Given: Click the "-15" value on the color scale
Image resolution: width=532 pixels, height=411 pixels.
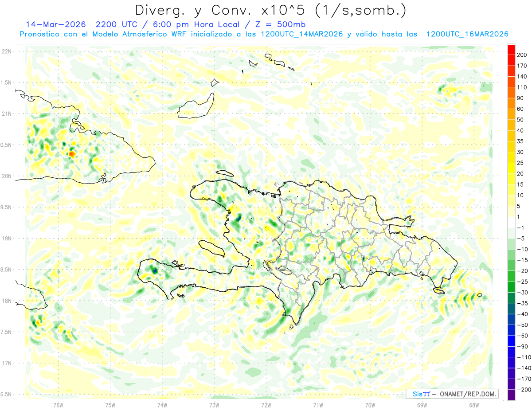Looking at the screenshot, I should pyautogui.click(x=522, y=260).
